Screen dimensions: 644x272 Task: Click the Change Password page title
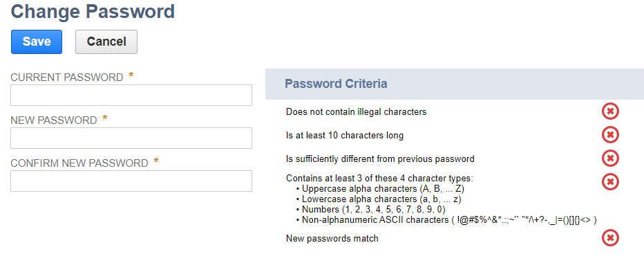93,11
